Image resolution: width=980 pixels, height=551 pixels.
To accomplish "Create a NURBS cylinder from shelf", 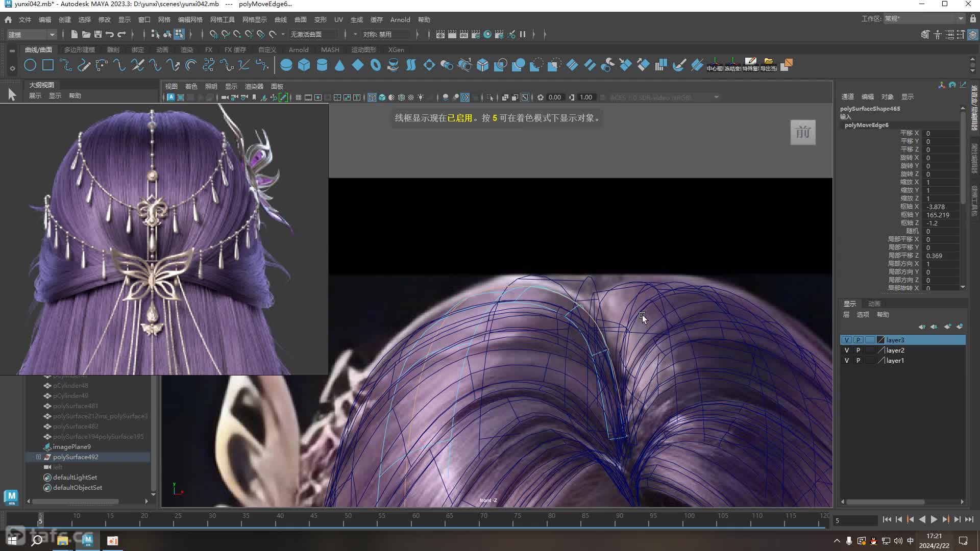I will (322, 65).
